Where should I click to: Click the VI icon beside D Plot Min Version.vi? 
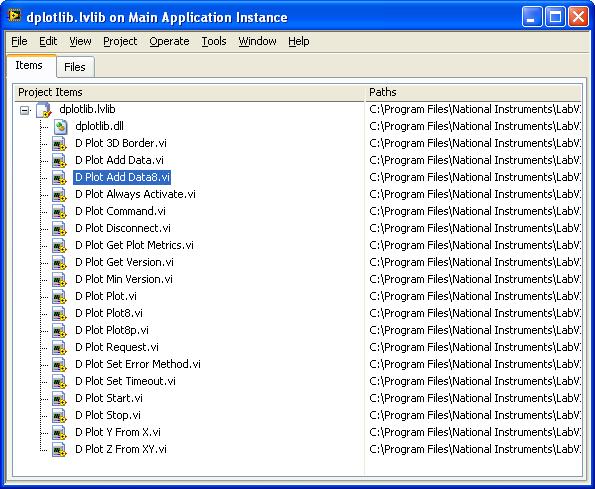(59, 280)
